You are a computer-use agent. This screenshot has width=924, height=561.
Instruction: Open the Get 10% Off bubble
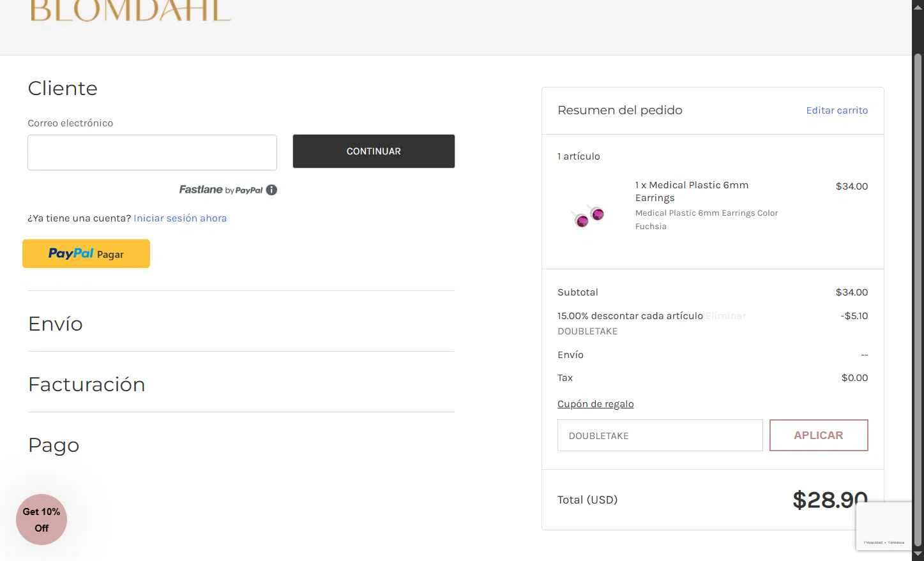[x=42, y=520]
